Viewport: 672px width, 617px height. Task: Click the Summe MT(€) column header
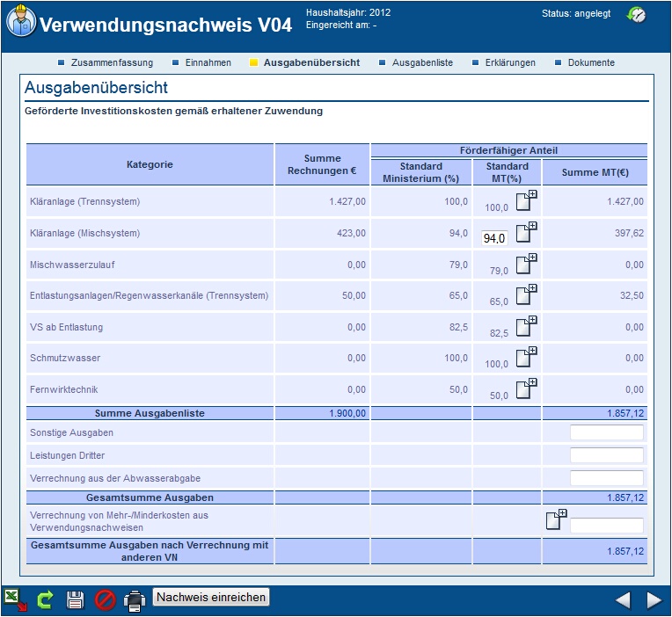pyautogui.click(x=595, y=172)
